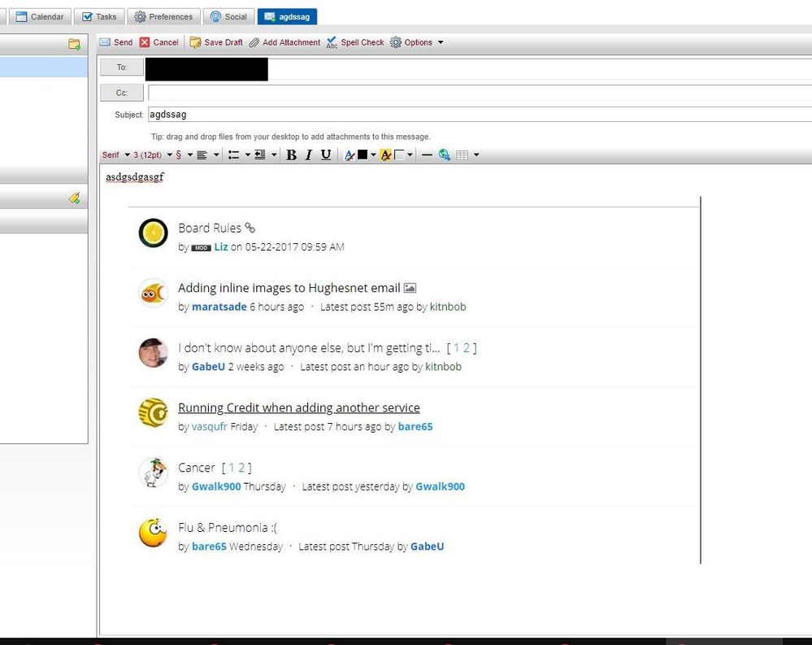Image resolution: width=812 pixels, height=645 pixels.
Task: Click the Send button
Action: [x=115, y=42]
